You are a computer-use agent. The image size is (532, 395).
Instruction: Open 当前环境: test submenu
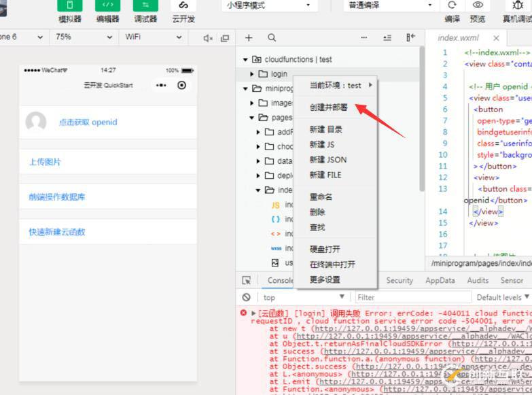tap(336, 86)
